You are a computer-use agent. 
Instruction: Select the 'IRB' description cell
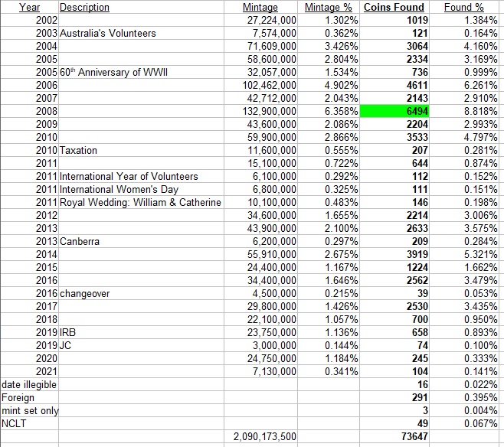141,332
